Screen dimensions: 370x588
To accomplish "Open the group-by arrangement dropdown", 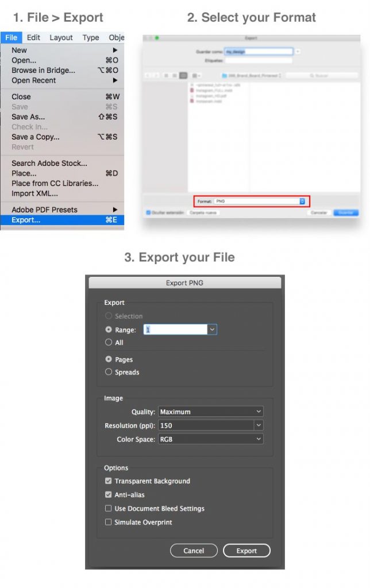I will (196, 75).
